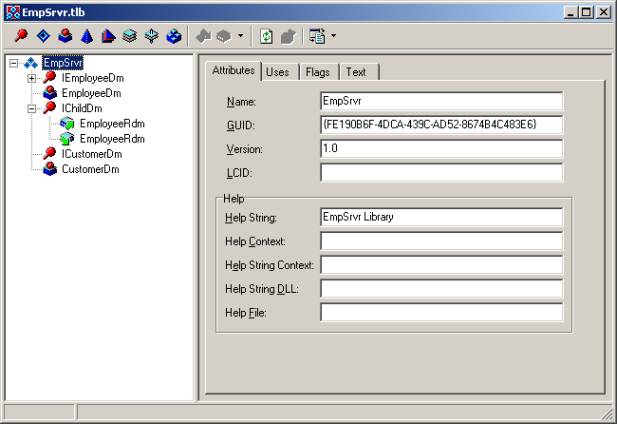Click the New Alias toolbar icon
The image size is (617, 424).
109,36
